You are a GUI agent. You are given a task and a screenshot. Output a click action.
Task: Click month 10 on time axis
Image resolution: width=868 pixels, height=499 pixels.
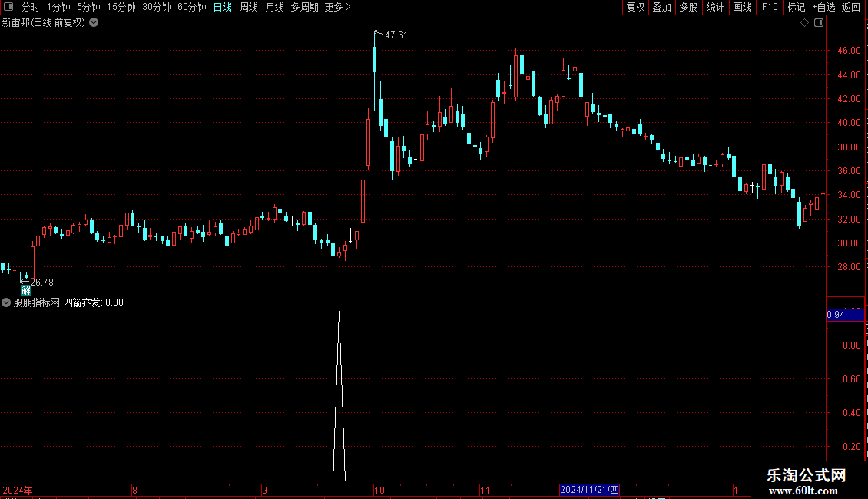379,491
